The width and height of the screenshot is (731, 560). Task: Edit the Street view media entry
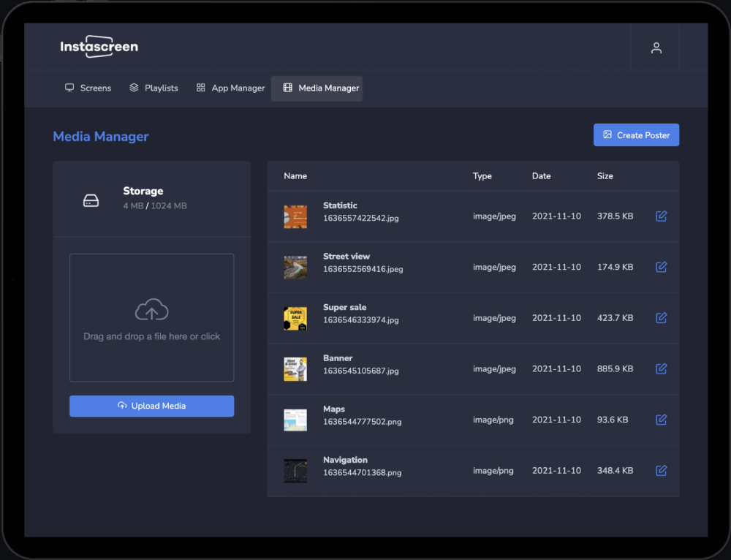(x=661, y=267)
